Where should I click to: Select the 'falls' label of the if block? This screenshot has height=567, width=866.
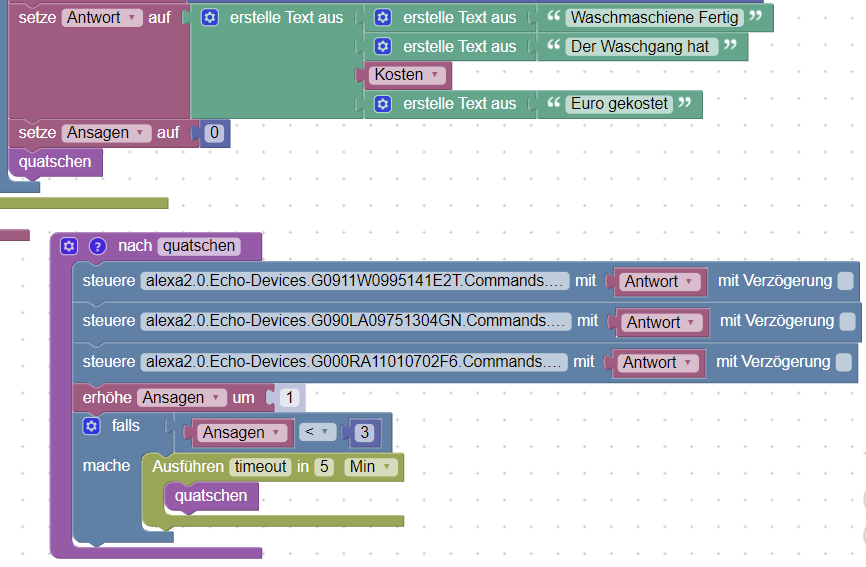click(x=125, y=426)
